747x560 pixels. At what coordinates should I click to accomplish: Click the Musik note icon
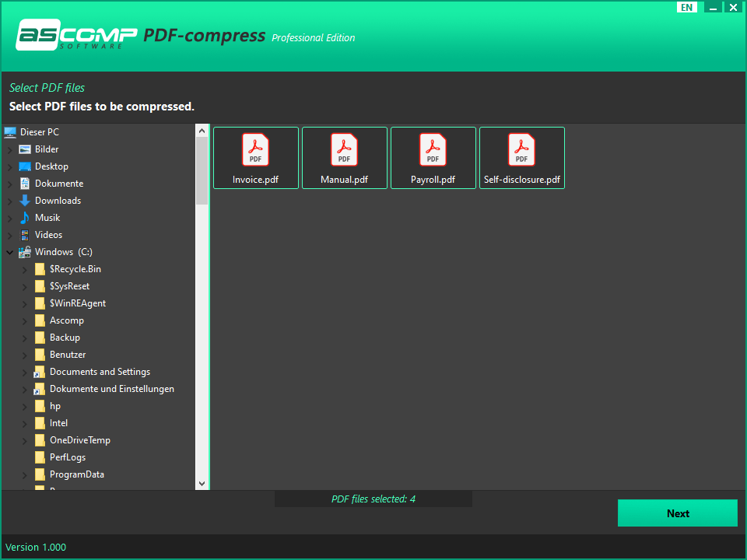[25, 218]
